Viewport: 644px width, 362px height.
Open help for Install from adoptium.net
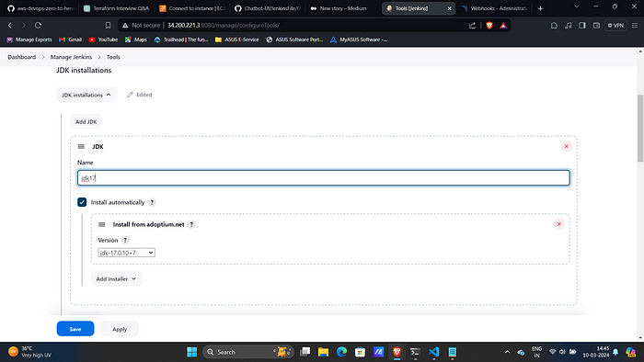[191, 225]
